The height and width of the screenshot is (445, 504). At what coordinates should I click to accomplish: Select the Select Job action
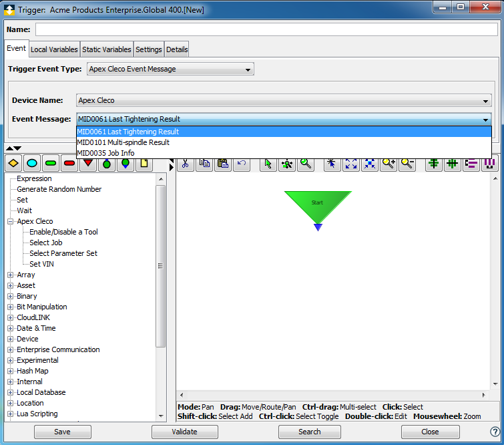click(x=46, y=243)
